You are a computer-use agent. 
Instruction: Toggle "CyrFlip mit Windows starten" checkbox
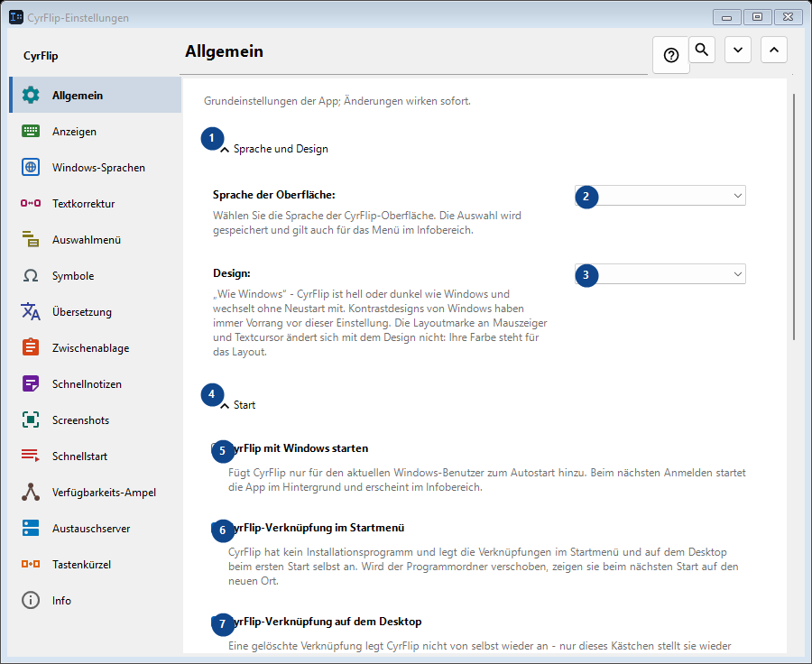217,448
